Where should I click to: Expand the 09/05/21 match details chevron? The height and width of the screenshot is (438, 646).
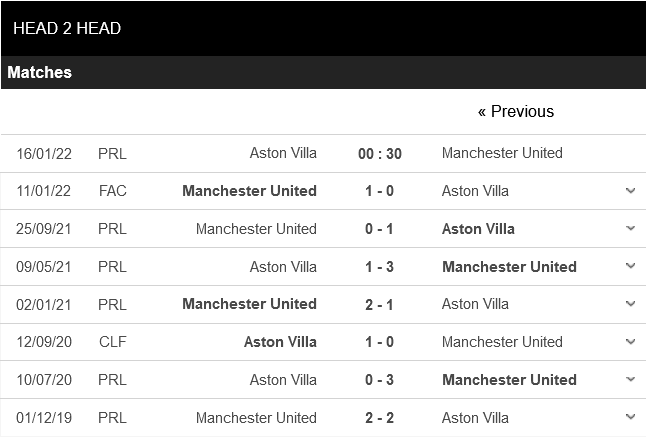point(630,266)
